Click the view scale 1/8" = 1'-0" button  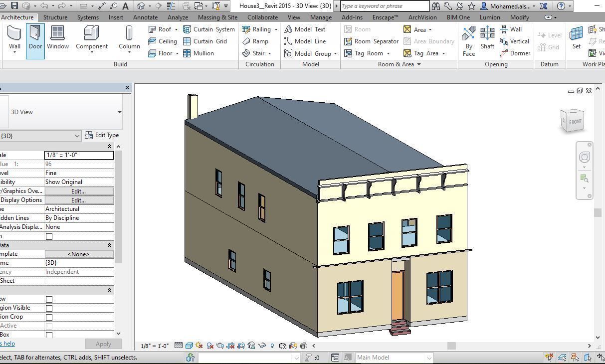pyautogui.click(x=155, y=346)
